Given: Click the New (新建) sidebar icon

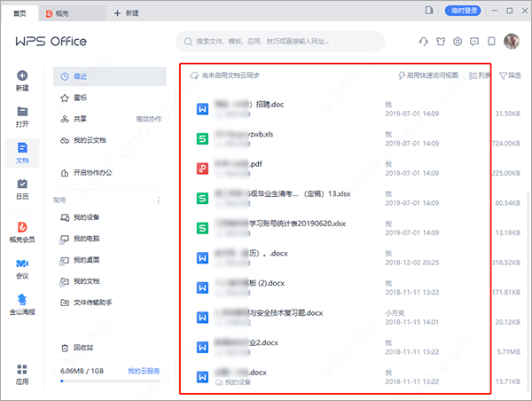Looking at the screenshot, I should tap(22, 81).
